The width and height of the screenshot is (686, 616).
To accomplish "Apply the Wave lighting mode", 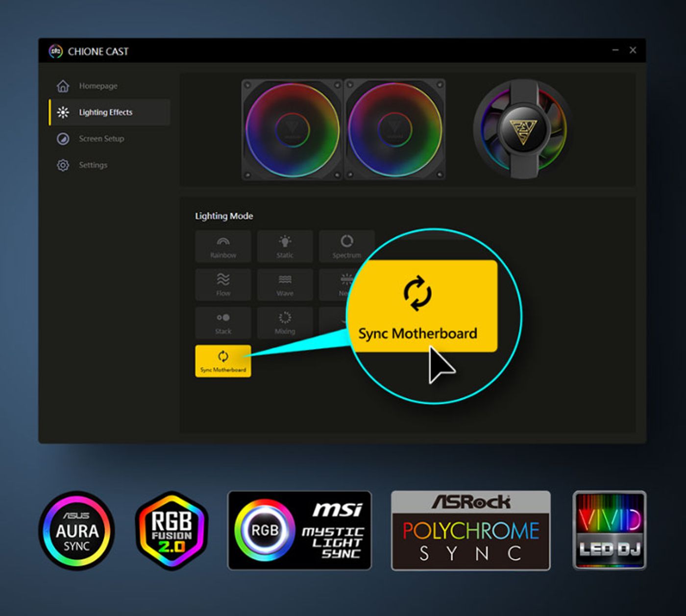I will click(285, 285).
